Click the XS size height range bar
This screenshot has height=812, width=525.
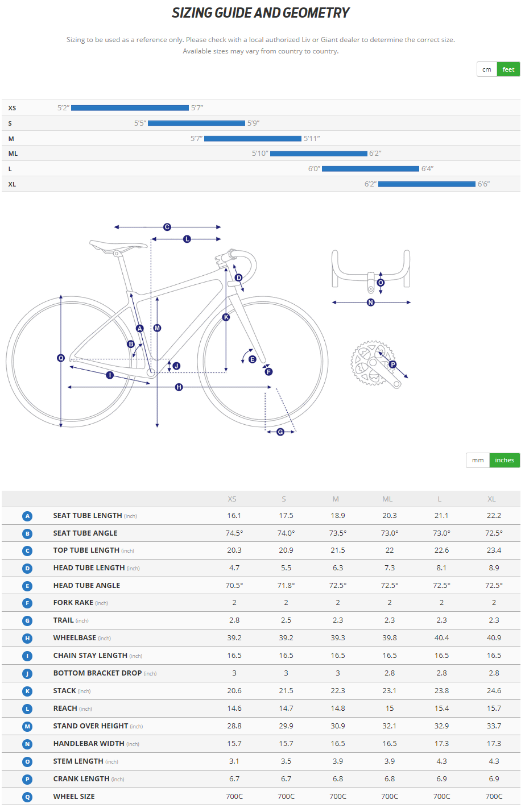130,108
